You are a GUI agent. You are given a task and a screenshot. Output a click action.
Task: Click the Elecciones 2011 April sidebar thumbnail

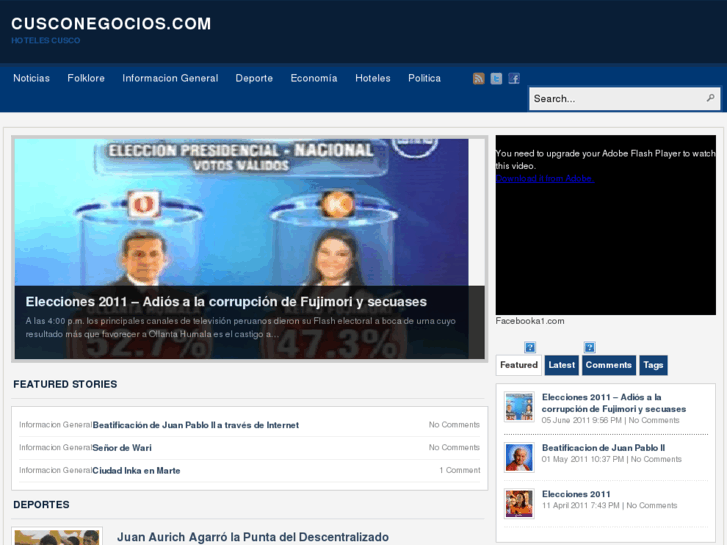[519, 504]
